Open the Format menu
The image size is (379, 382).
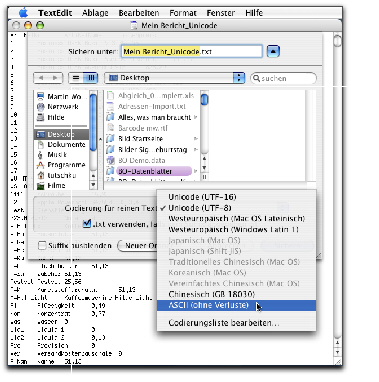click(183, 13)
